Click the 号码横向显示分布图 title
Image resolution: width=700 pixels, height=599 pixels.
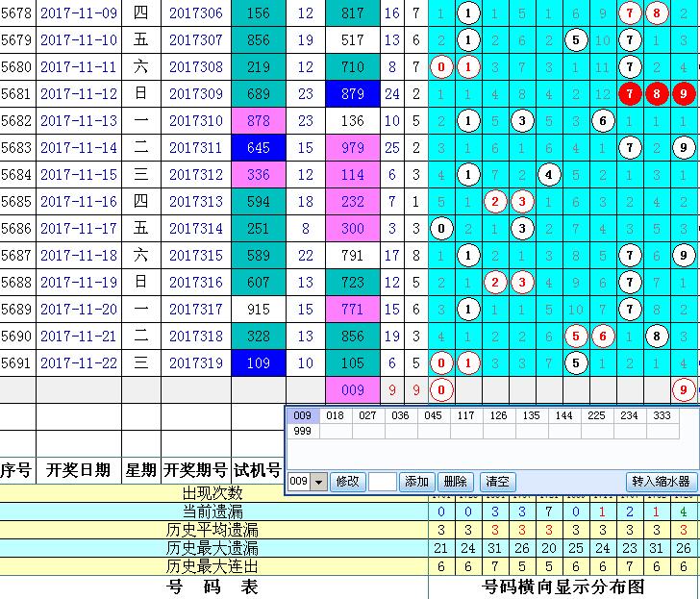coord(563,587)
